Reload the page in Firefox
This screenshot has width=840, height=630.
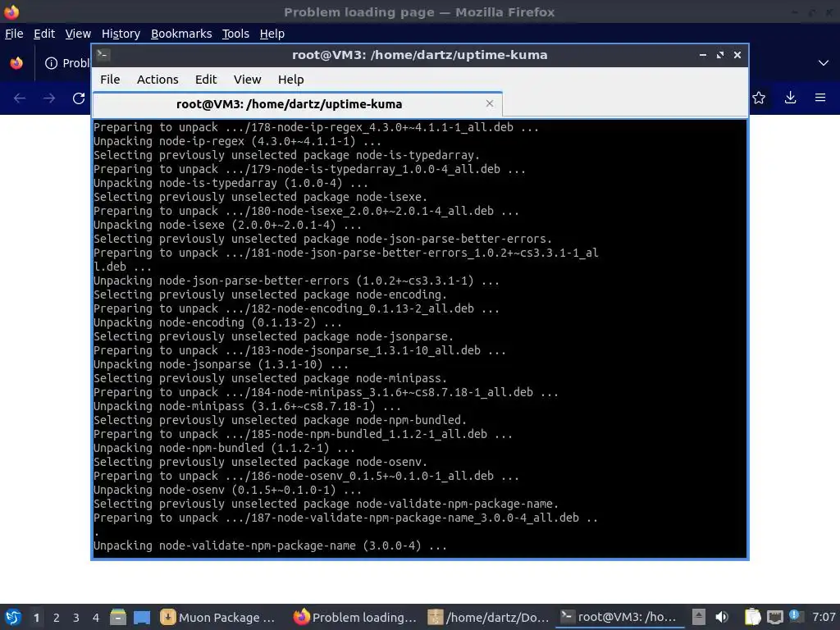tap(79, 98)
